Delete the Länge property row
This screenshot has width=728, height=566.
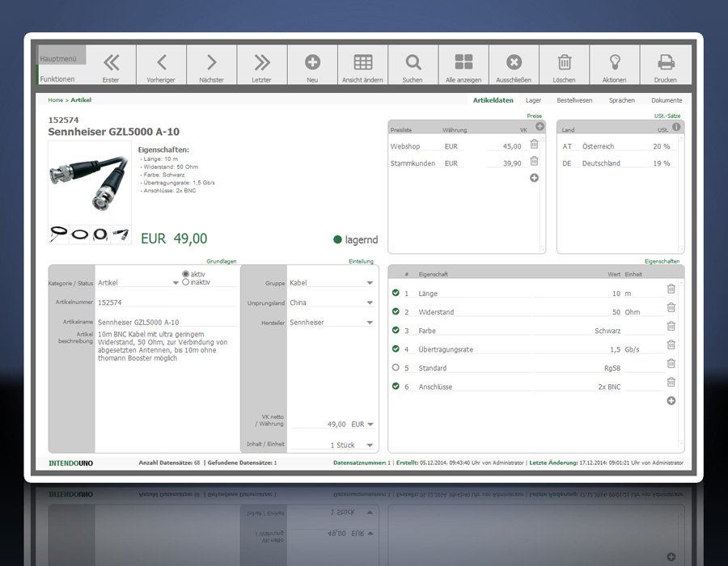pos(671,289)
